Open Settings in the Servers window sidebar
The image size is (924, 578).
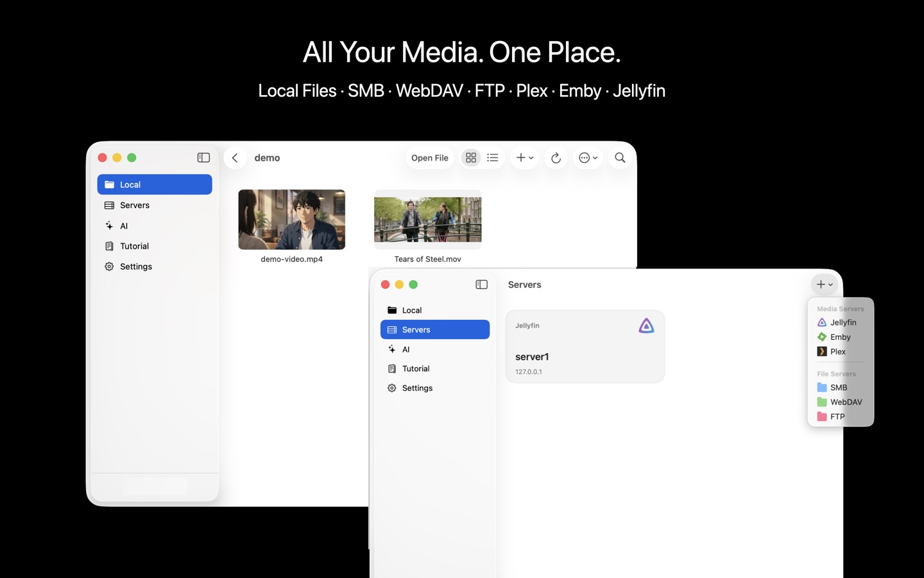click(435, 388)
